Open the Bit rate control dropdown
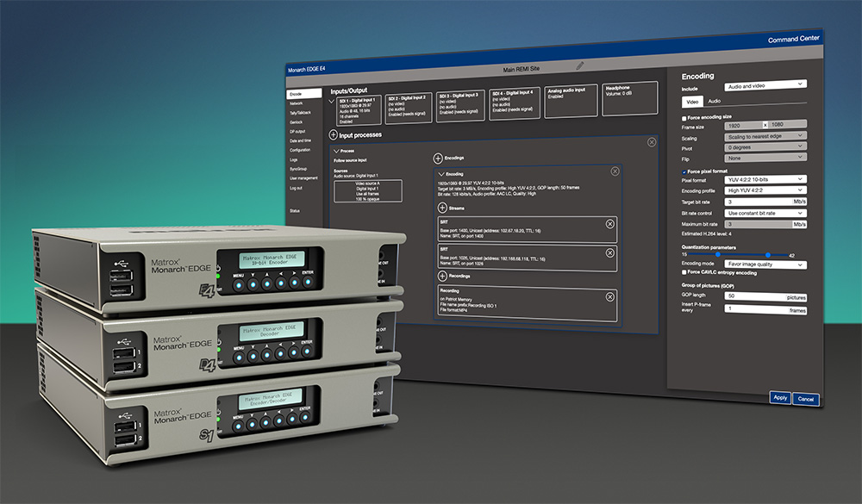The width and height of the screenshot is (862, 504). pos(765,213)
